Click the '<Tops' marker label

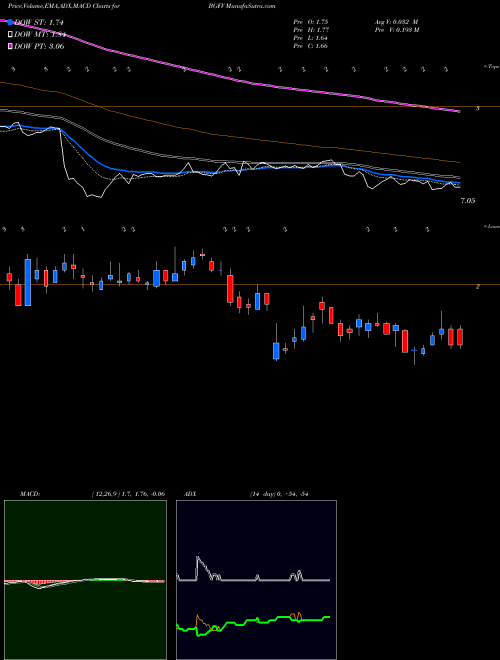(x=492, y=67)
